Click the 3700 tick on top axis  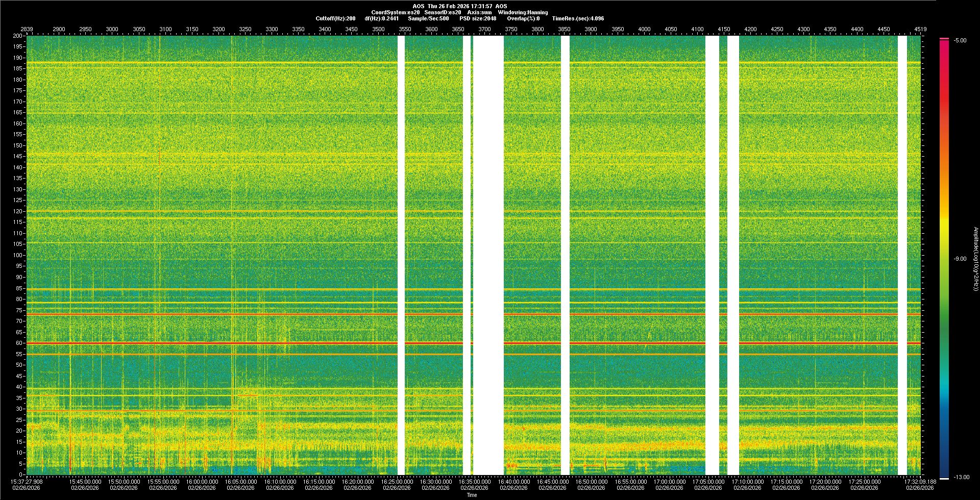point(484,29)
